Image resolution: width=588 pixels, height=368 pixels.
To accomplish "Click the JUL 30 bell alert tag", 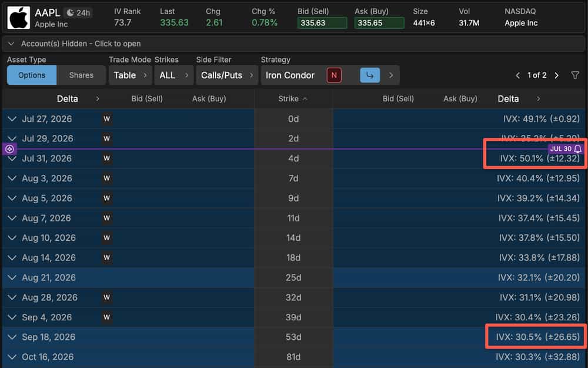I will [566, 149].
